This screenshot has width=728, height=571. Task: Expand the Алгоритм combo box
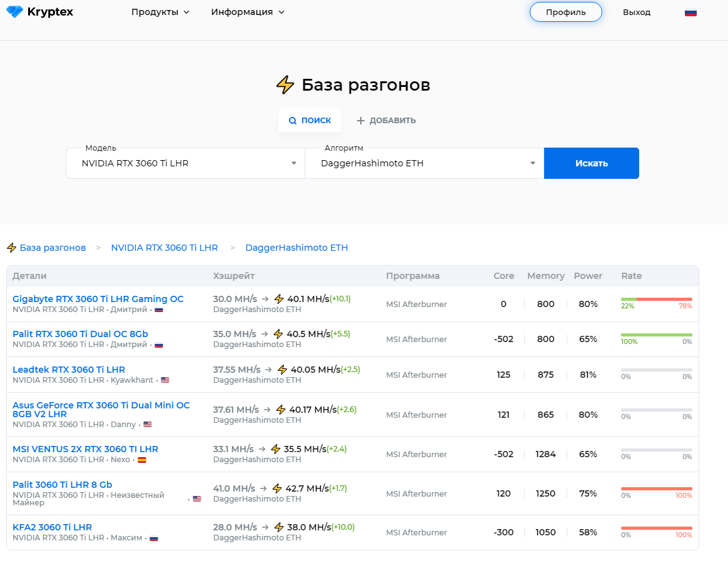click(x=425, y=163)
